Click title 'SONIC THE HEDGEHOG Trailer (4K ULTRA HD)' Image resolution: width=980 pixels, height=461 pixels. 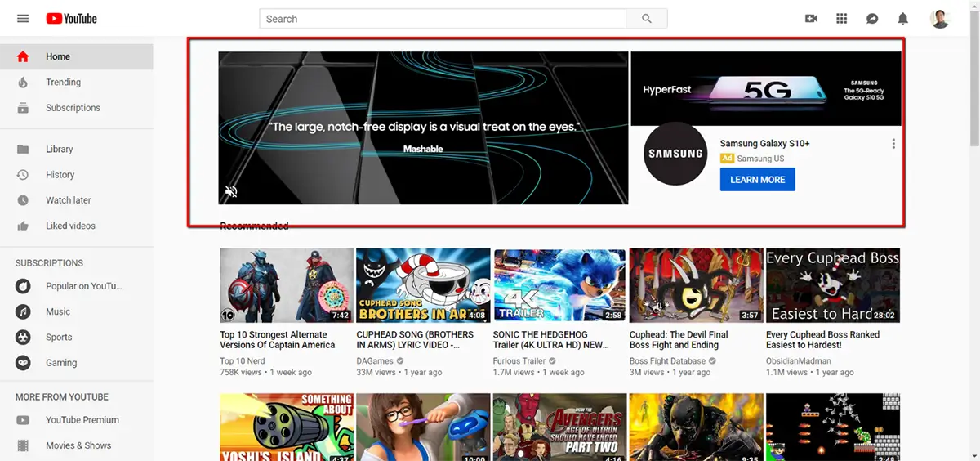click(551, 339)
